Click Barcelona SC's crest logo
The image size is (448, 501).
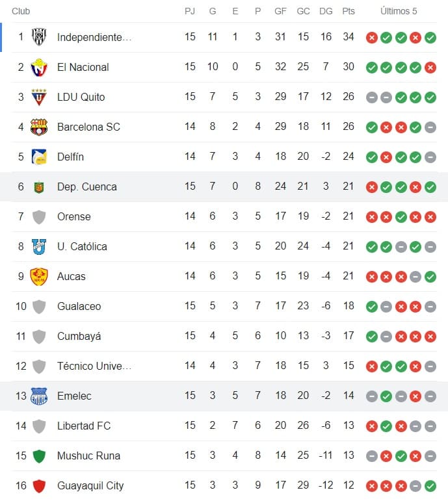coord(39,127)
